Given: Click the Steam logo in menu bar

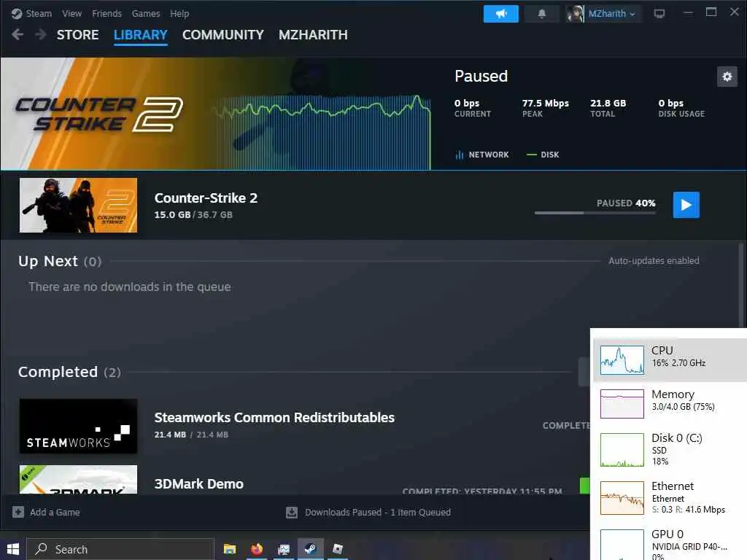Looking at the screenshot, I should coord(17,14).
